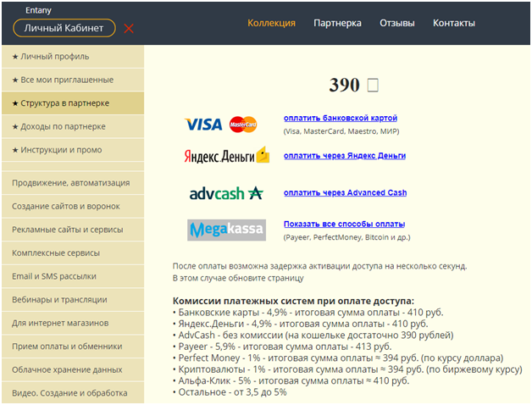Click оплатить через Яндекс Деньги link

(345, 156)
